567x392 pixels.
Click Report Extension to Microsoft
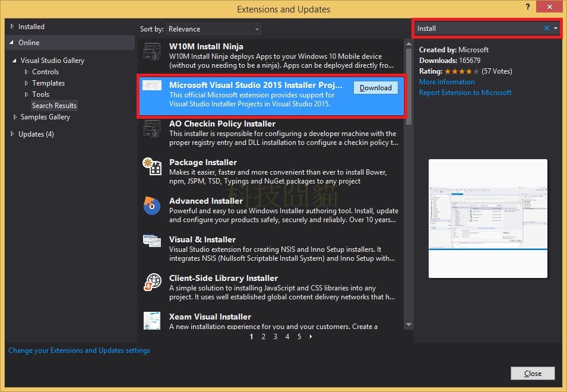[467, 92]
